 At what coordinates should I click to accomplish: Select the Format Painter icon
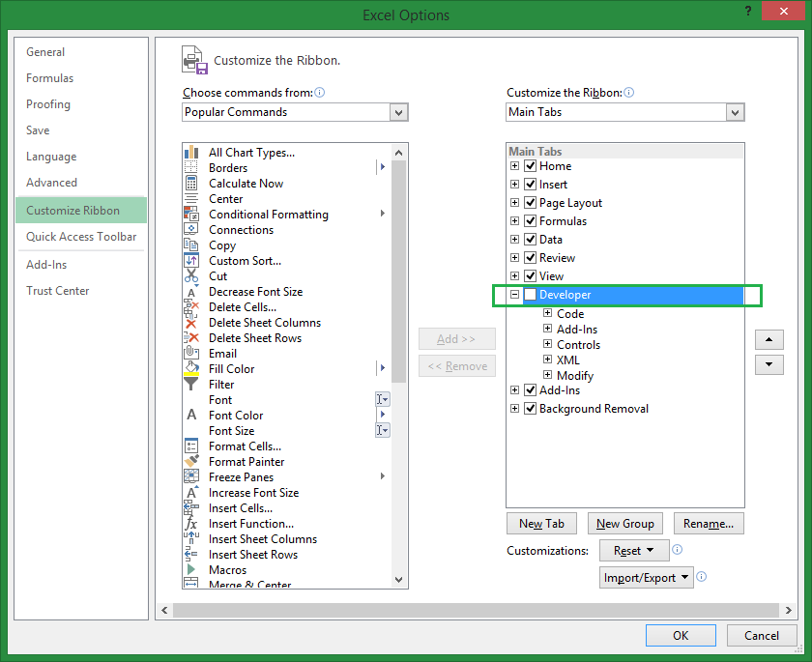[190, 461]
